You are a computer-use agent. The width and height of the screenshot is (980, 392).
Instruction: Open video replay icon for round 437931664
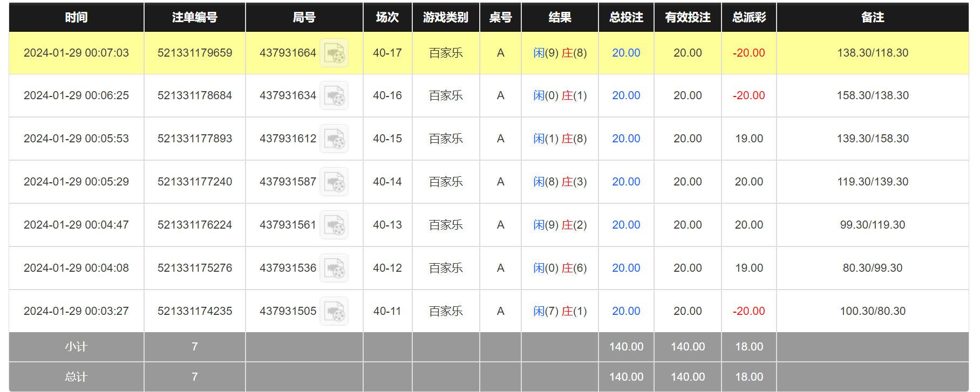tap(334, 53)
